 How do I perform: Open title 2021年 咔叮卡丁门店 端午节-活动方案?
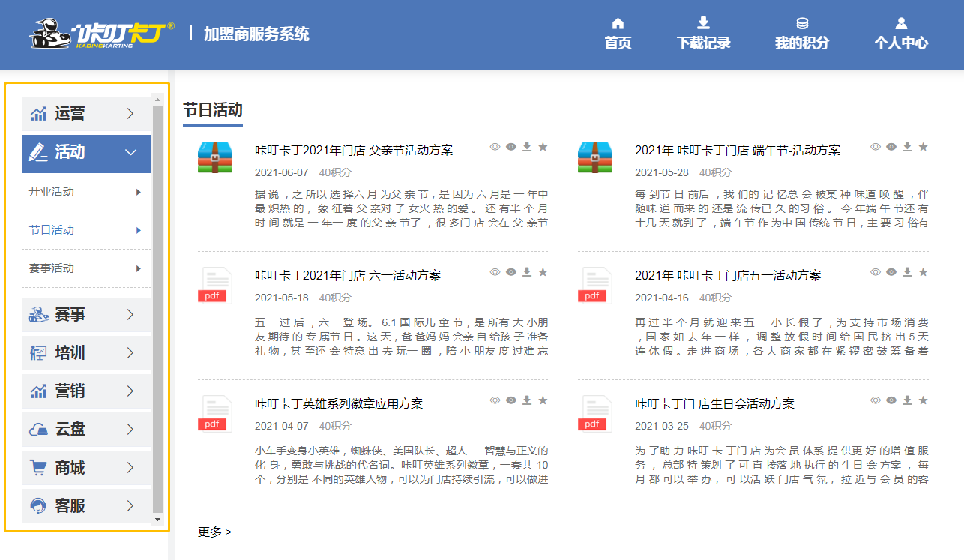click(x=738, y=150)
